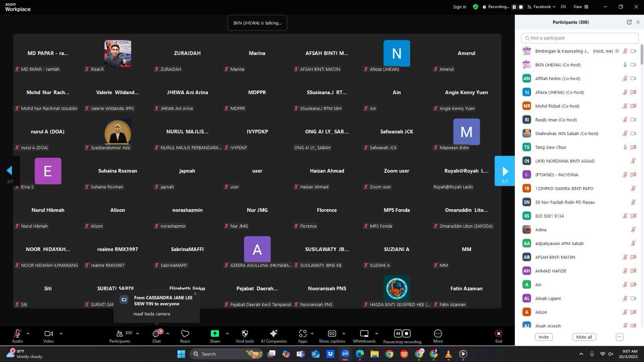Launch AI Companion from toolbar
The height and width of the screenshot is (362, 644).
274,336
